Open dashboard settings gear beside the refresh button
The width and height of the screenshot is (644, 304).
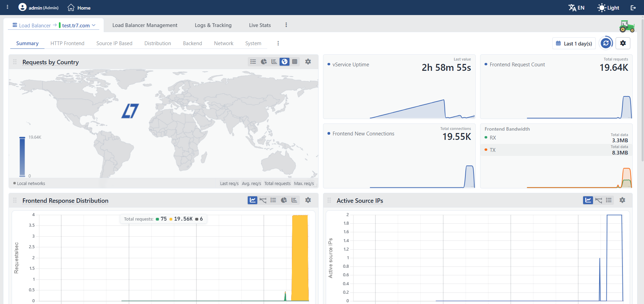coord(623,43)
